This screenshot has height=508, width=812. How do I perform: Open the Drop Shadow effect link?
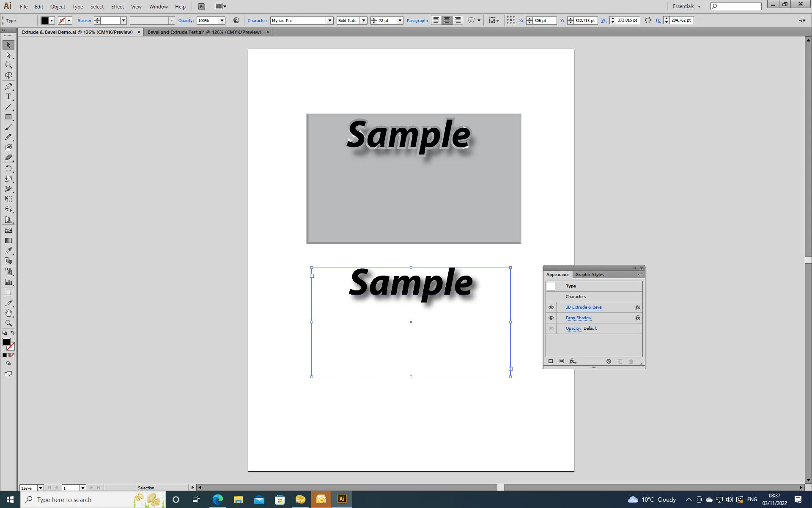click(579, 318)
